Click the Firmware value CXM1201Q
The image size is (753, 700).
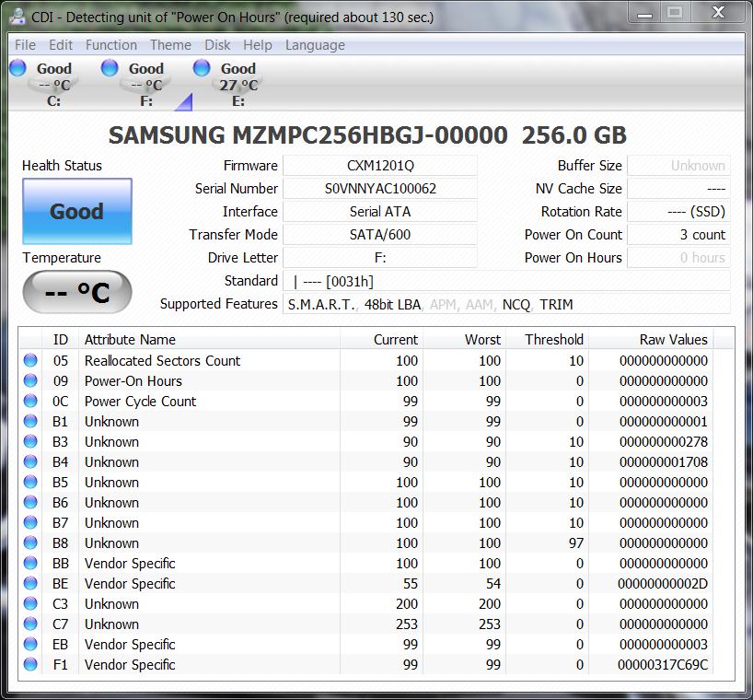(x=380, y=166)
